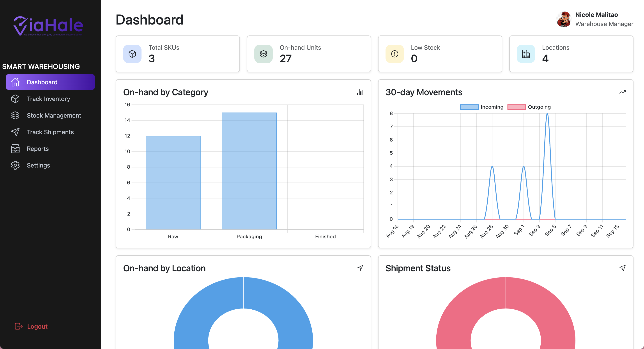Click Nicole Malitao's profile avatar

564,19
